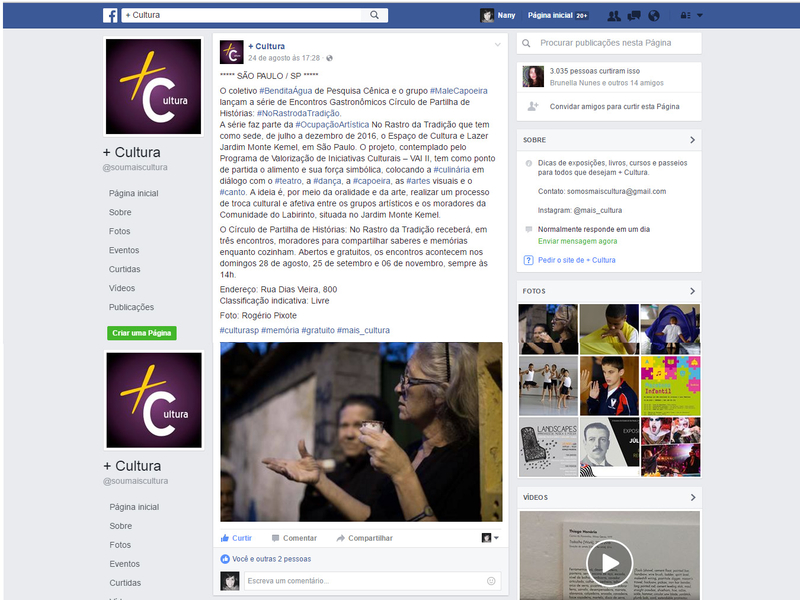Expand the SOBRE section chevron
The width and height of the screenshot is (800, 600).
click(692, 140)
